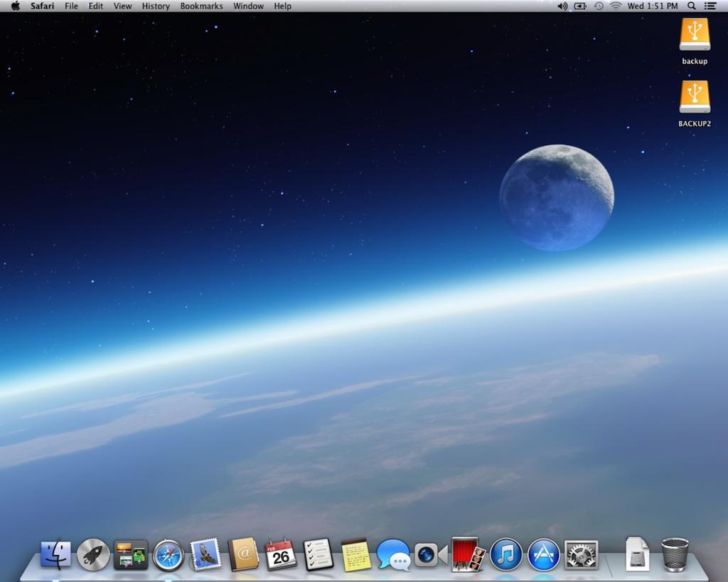Open the Mail stamp icon

(206, 554)
